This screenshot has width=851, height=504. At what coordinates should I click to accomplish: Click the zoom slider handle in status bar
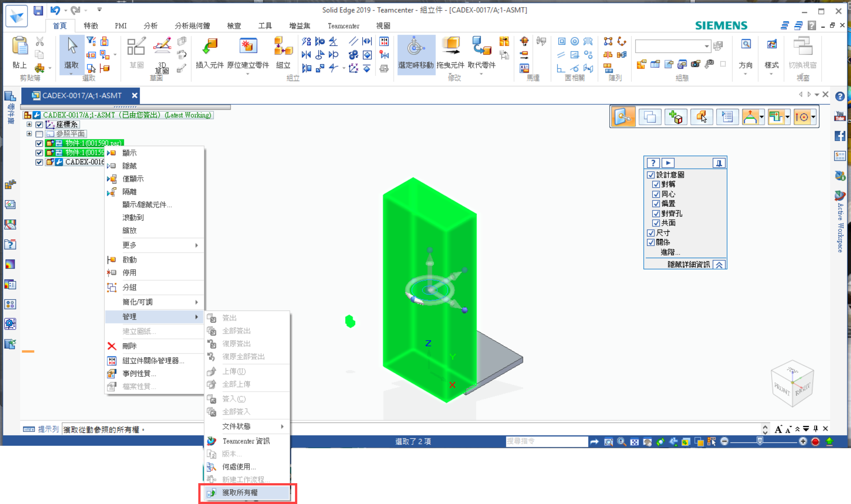(x=760, y=441)
